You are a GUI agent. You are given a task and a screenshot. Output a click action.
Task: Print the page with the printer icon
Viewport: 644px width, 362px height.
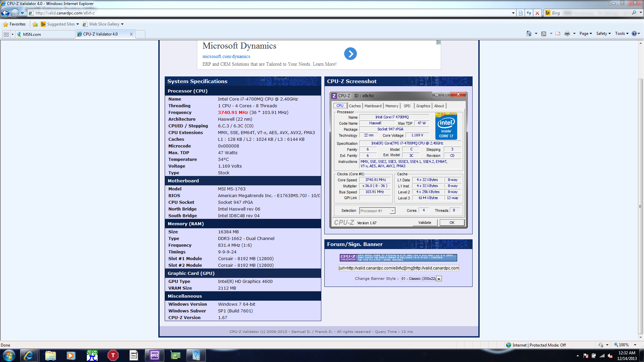567,34
